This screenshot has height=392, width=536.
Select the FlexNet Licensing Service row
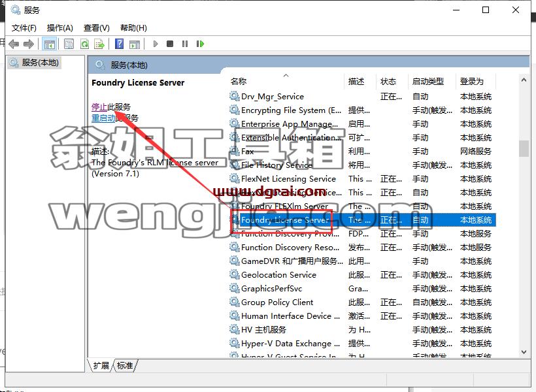(361, 179)
